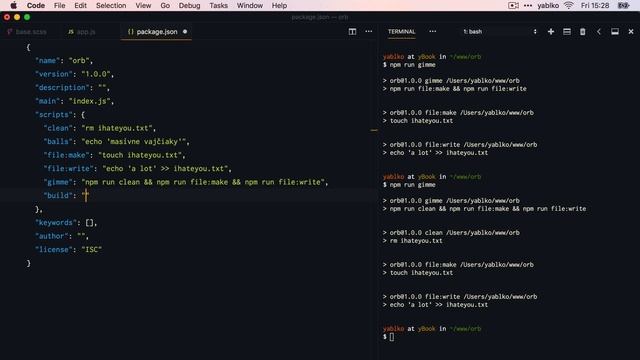Click the yablko user name in menu bar
This screenshot has width=640, height=360.
(x=548, y=5)
